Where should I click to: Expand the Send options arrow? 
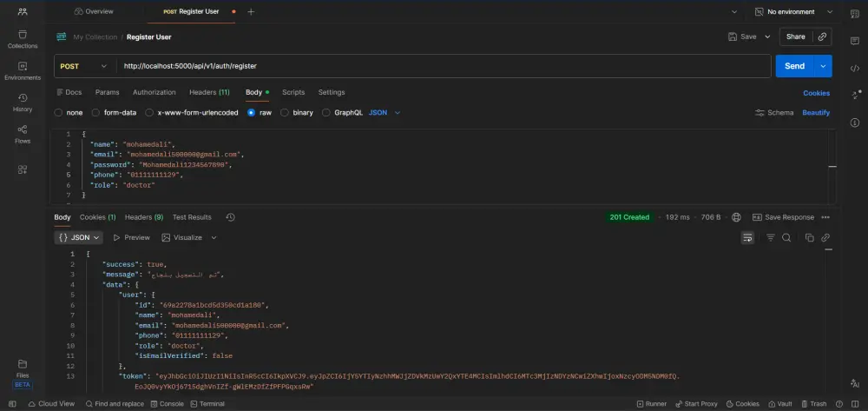823,66
